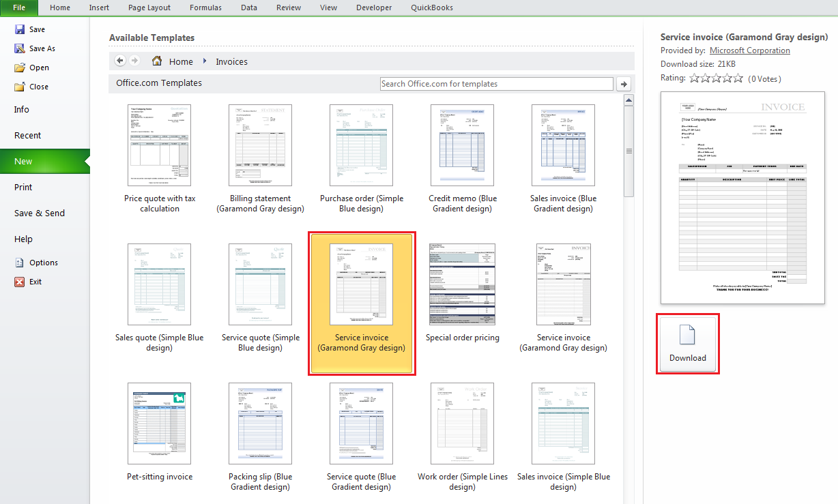The height and width of the screenshot is (504, 838).
Task: Click the Save icon in sidebar
Action: point(19,29)
